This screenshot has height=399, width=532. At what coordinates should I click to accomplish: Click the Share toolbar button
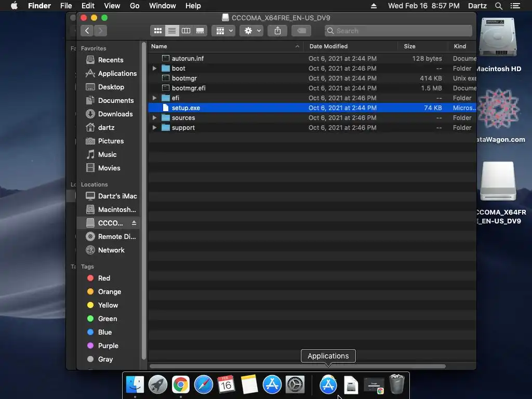277,31
